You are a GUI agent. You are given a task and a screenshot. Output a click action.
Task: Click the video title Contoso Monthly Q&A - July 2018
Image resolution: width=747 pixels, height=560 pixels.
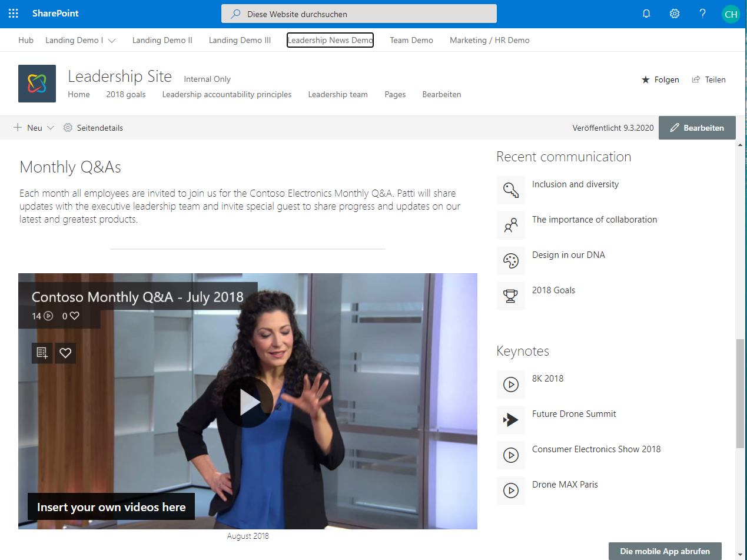[x=138, y=297]
